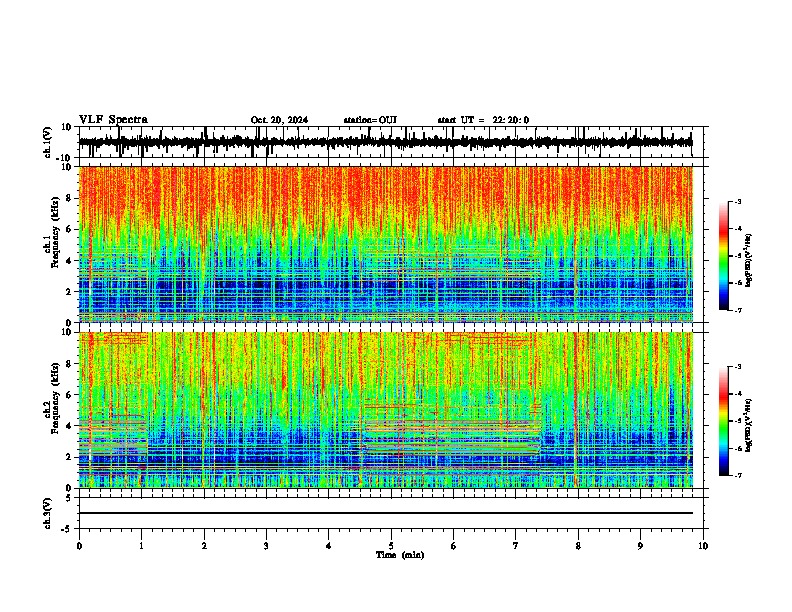This screenshot has height=612, width=792.
Task: Click the "2" kHz tick on ch.2 frequency axis
Action: tap(69, 457)
